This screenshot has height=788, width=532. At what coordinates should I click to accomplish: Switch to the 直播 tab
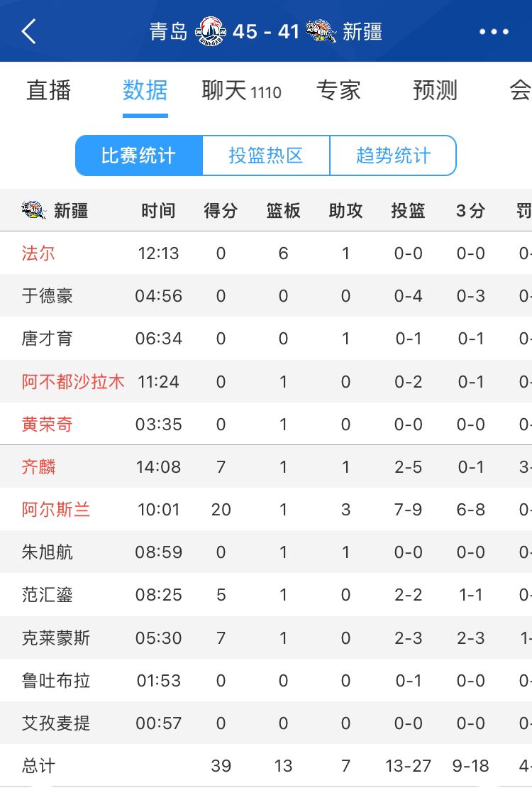pyautogui.click(x=49, y=90)
